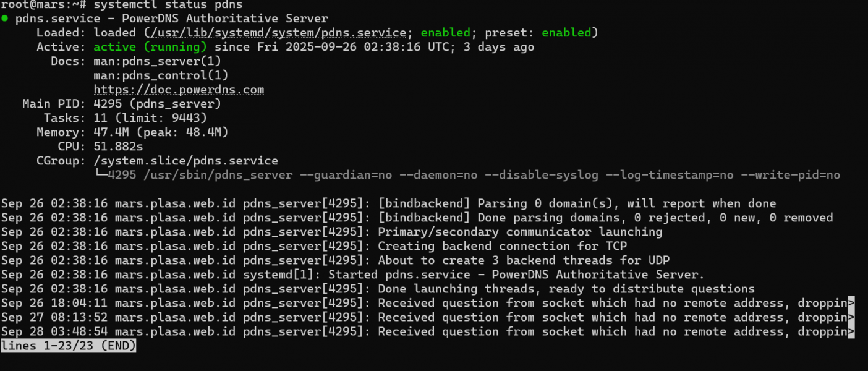Screen dimensions: 868x371
Task: Open the https://doc.powerdns.com link
Action: coord(179,90)
